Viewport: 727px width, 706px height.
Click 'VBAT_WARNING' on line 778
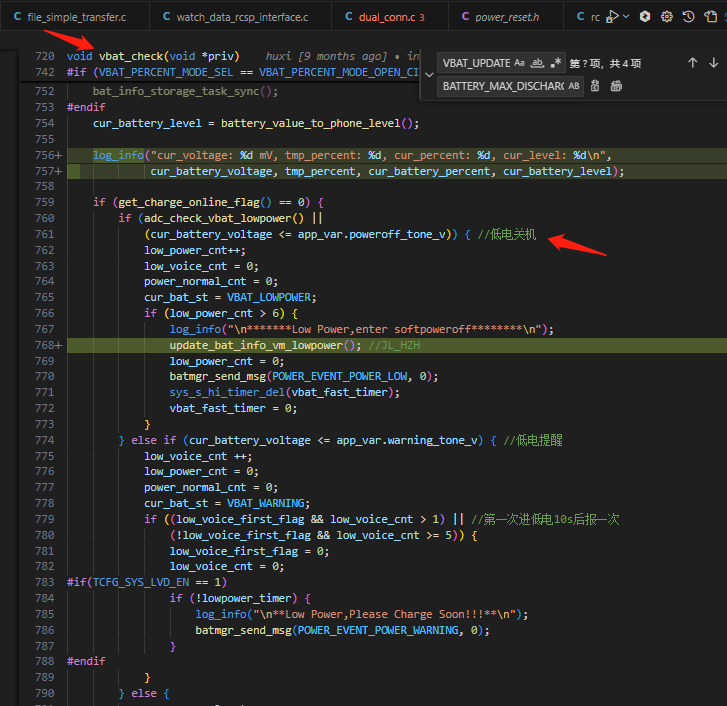pos(266,503)
